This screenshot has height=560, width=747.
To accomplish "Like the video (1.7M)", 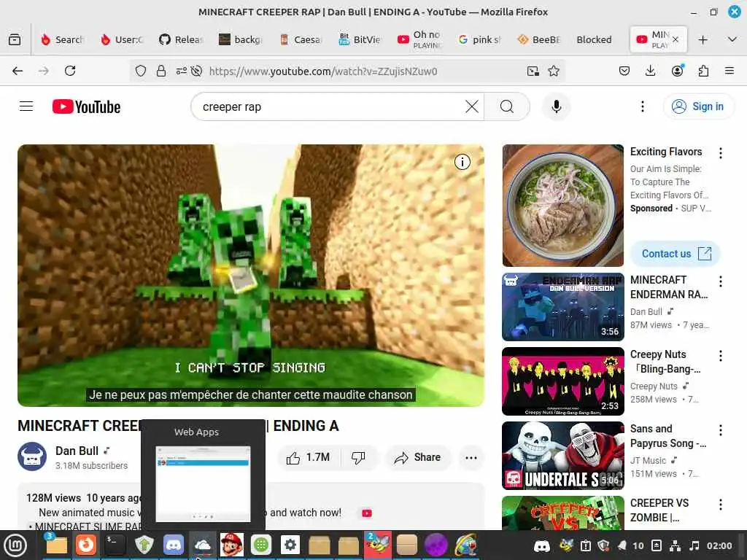I will click(308, 458).
